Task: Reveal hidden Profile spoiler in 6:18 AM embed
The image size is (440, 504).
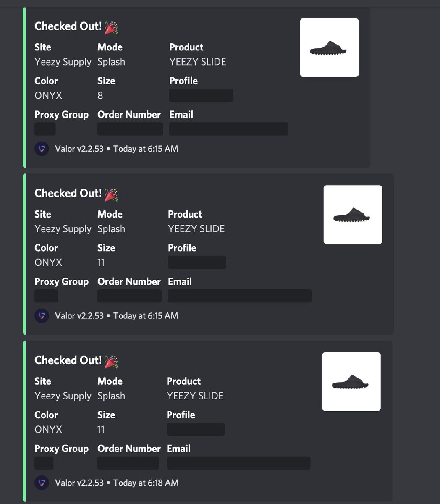Action: click(x=196, y=429)
